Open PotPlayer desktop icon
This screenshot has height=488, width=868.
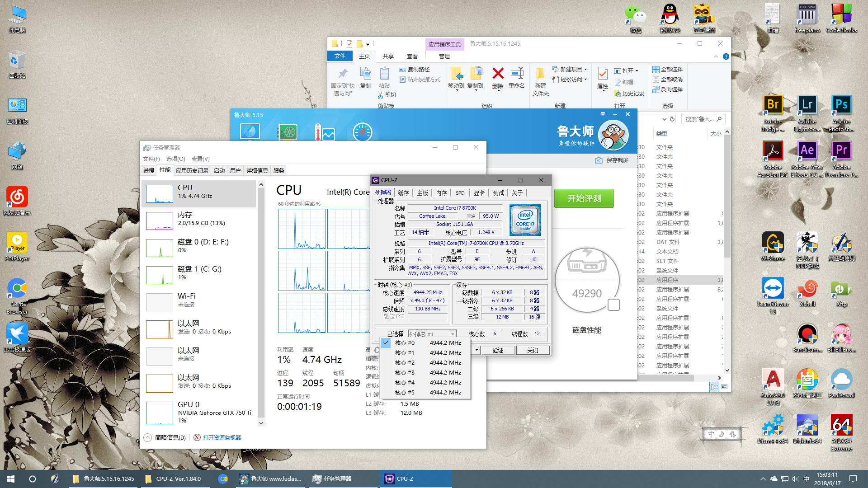coord(17,247)
